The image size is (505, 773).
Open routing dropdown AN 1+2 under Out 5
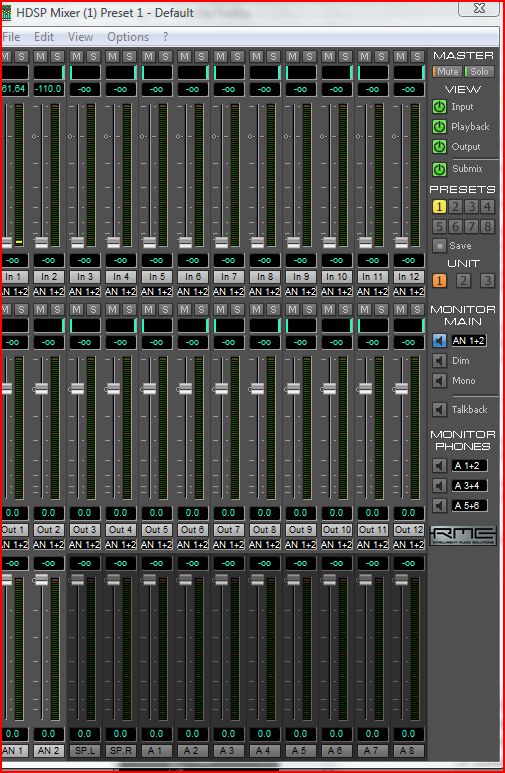[157, 545]
